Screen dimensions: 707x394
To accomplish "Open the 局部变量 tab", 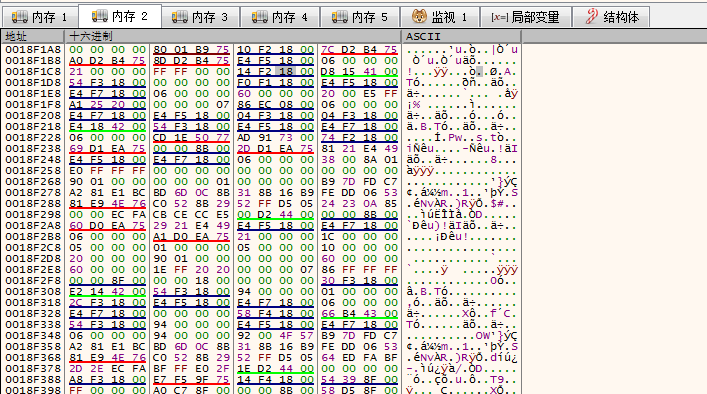I will pos(526,17).
